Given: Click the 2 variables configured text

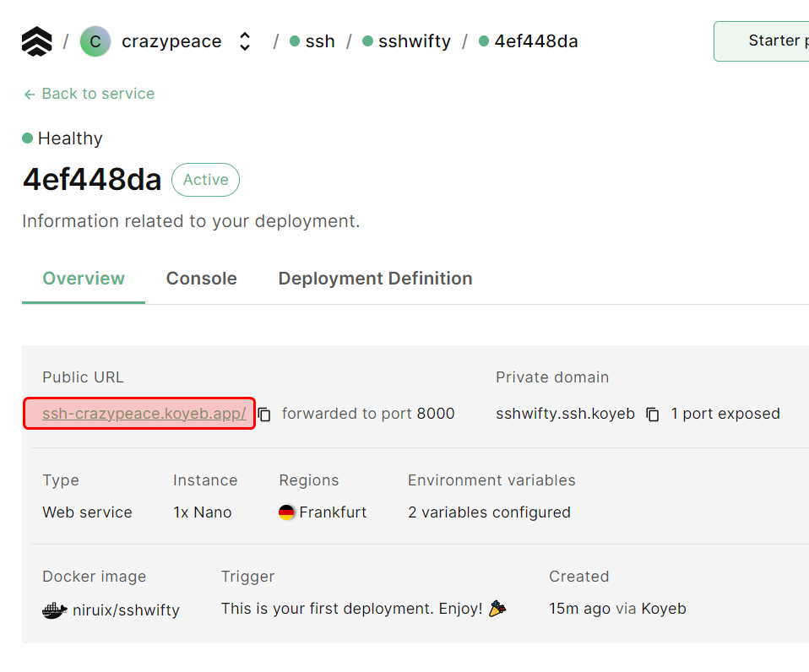Looking at the screenshot, I should (489, 512).
